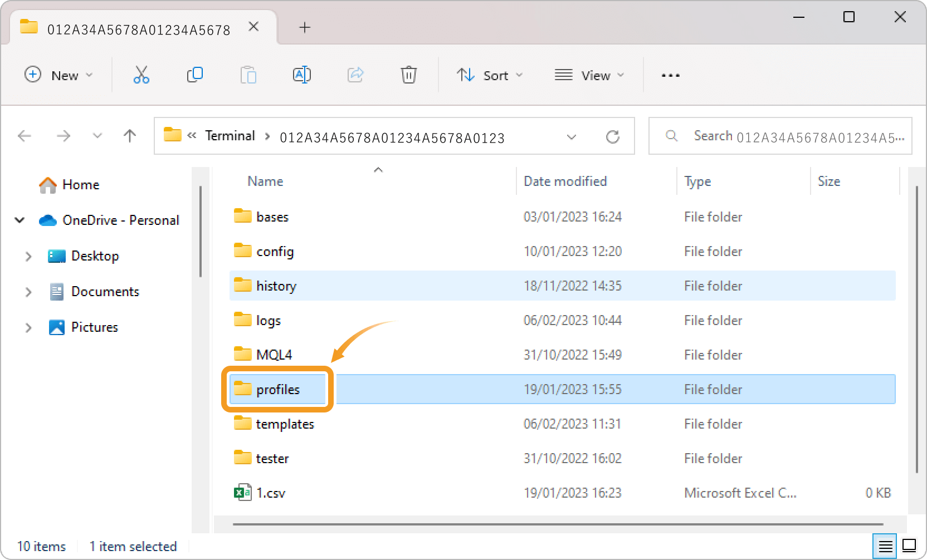Click inside the Search box
The image size is (927, 560).
click(780, 136)
